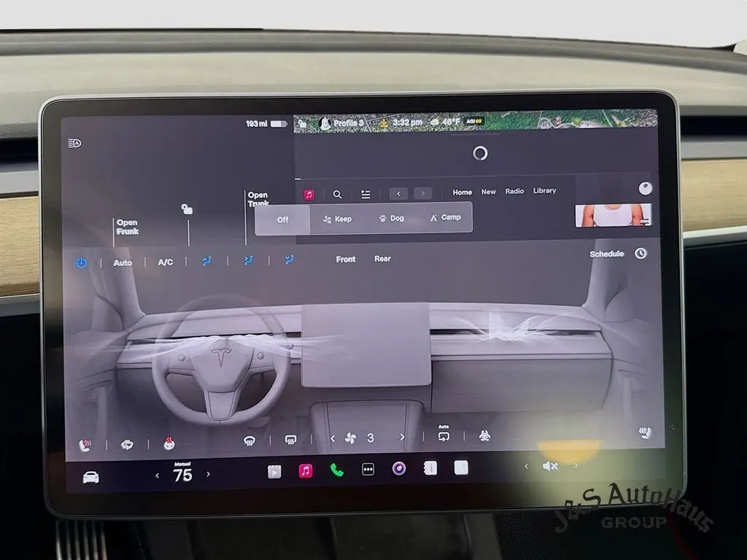747x560 pixels.
Task: Open the phone app in the dock
Action: point(336,470)
